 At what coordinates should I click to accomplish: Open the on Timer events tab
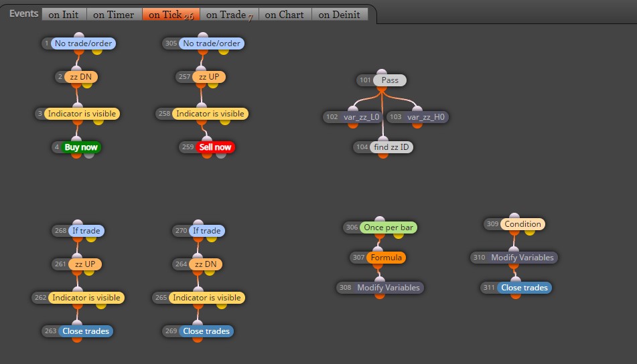coord(114,15)
